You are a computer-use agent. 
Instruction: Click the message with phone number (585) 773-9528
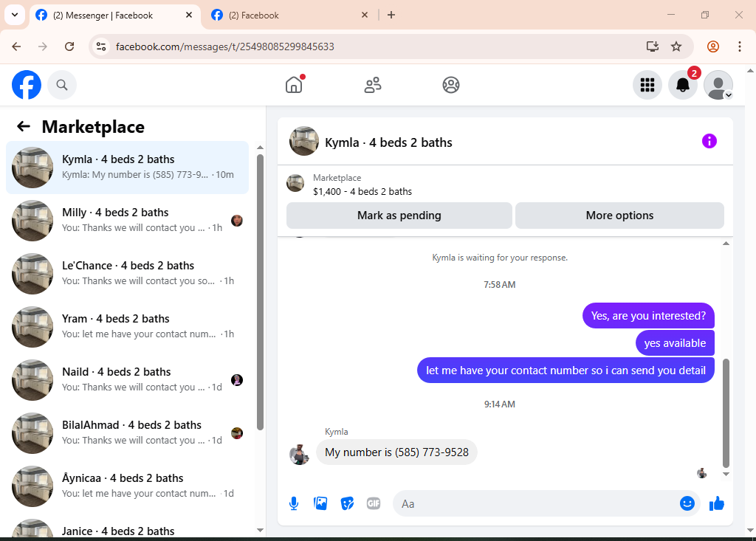pyautogui.click(x=396, y=452)
